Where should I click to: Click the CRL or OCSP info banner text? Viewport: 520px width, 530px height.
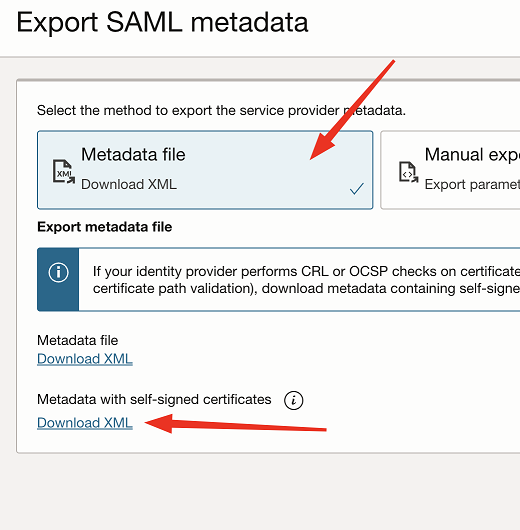(306, 280)
